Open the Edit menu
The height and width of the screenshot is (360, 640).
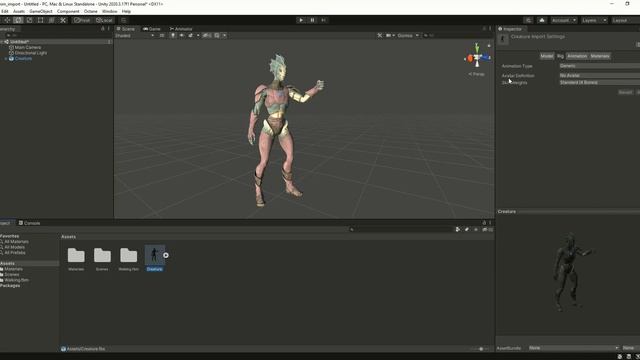pos(4,11)
